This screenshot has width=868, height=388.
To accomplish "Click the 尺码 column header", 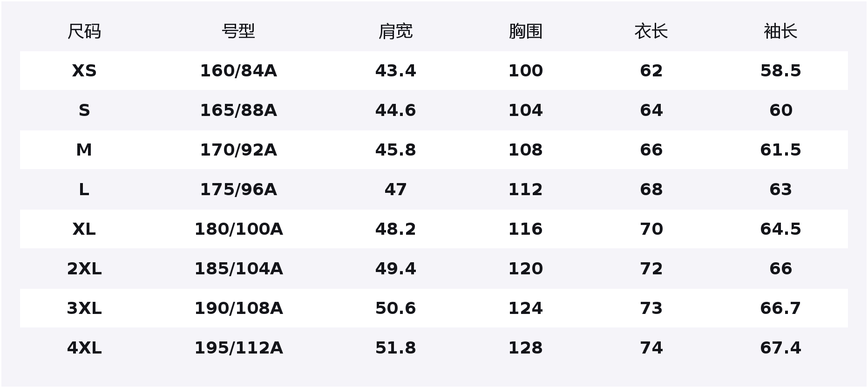I will tap(84, 32).
